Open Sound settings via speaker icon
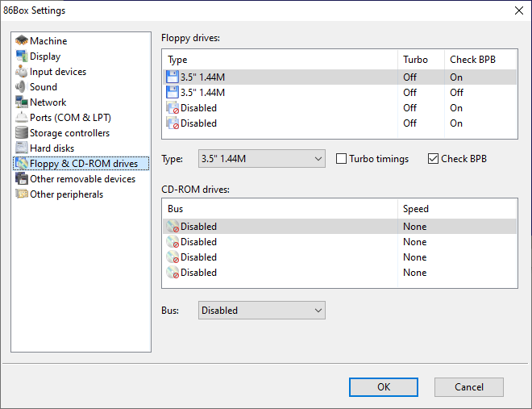 (x=22, y=87)
